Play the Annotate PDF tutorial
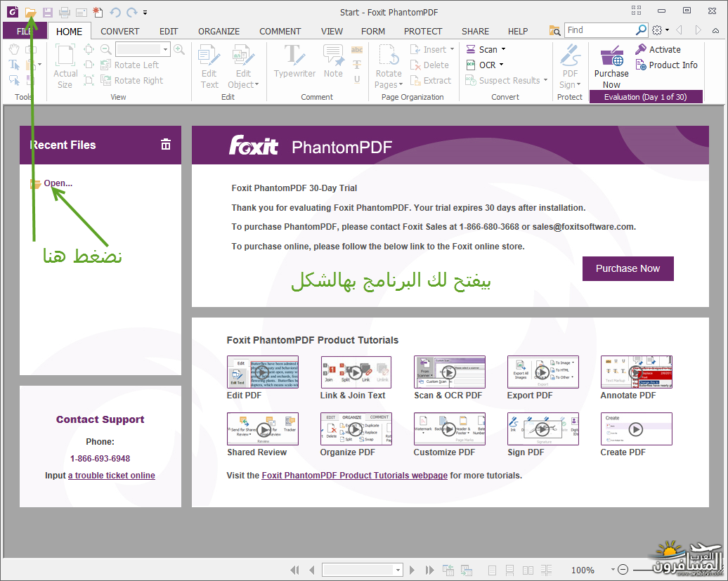This screenshot has height=581, width=728. click(x=636, y=372)
